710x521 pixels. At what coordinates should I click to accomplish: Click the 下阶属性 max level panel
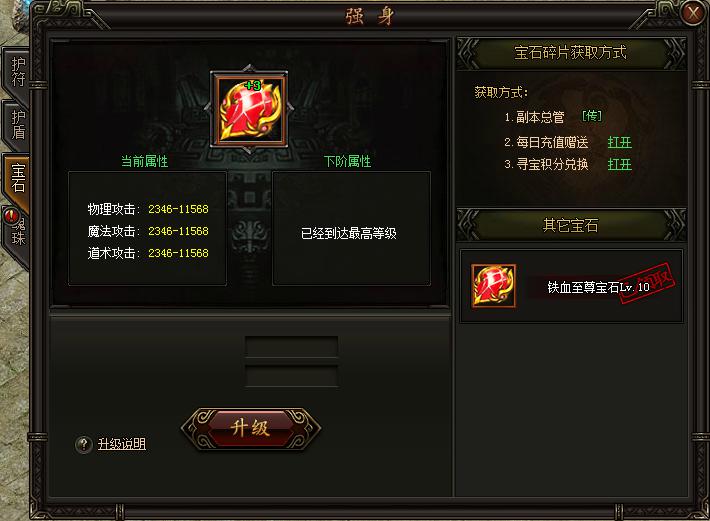(351, 228)
